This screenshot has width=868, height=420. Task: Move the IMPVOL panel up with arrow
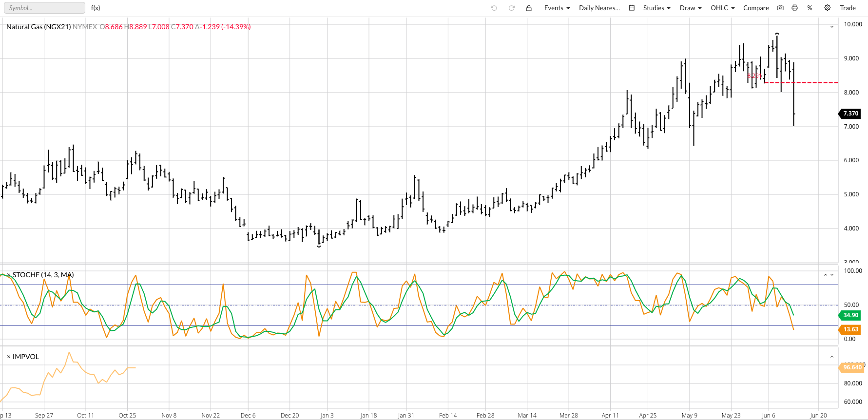pos(831,357)
